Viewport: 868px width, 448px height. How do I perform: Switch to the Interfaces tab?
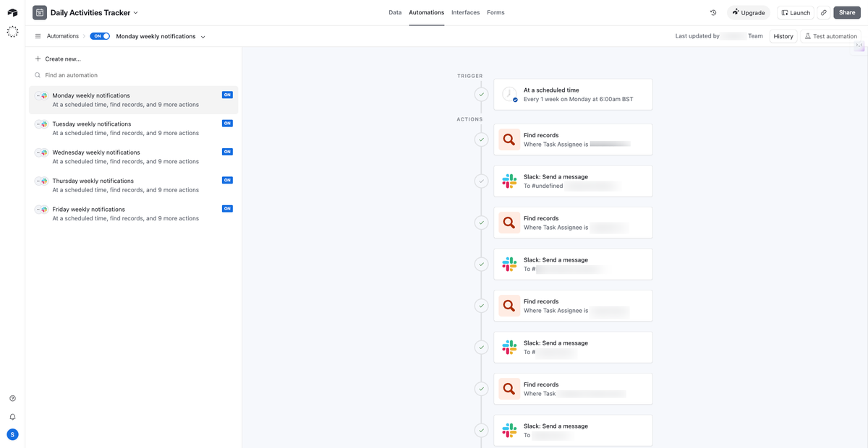point(465,12)
